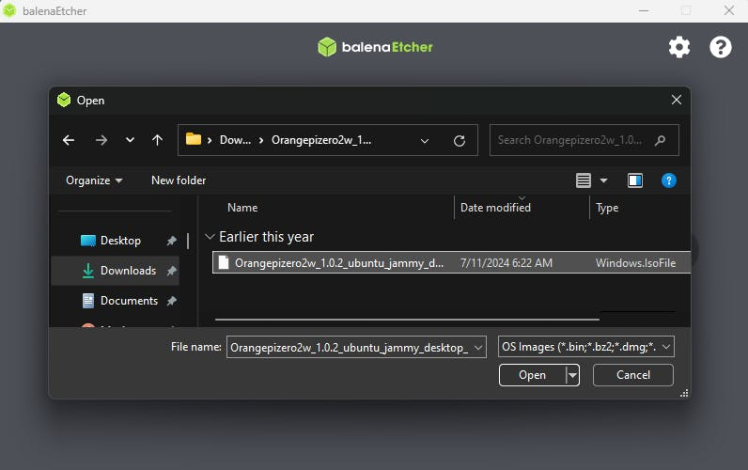Click the pin icon next to Desktop
This screenshot has height=470, width=748.
(x=171, y=240)
